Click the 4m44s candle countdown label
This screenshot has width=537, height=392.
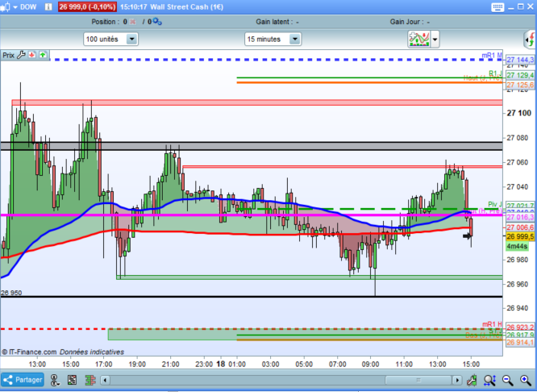click(x=517, y=246)
